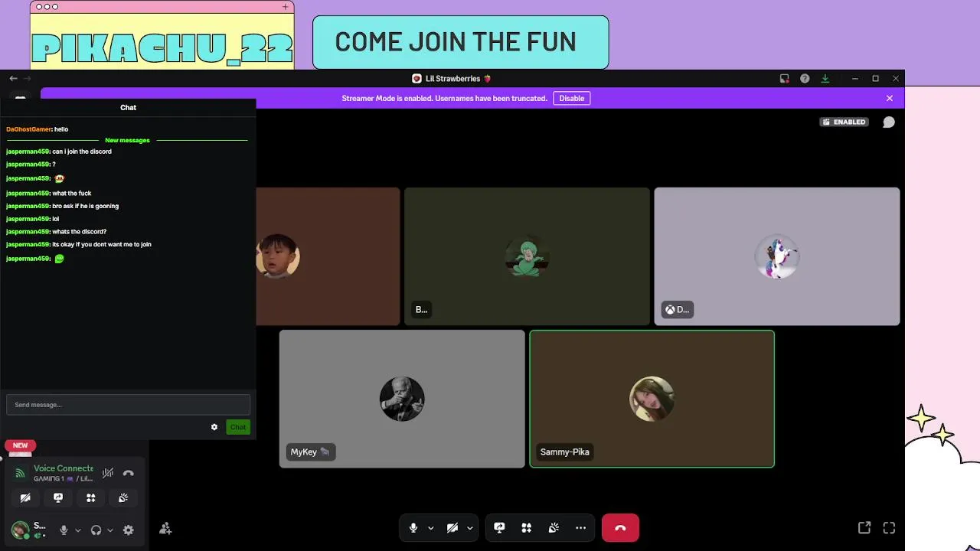Disconnect via voice panel phone icon
The image size is (980, 551).
click(128, 473)
